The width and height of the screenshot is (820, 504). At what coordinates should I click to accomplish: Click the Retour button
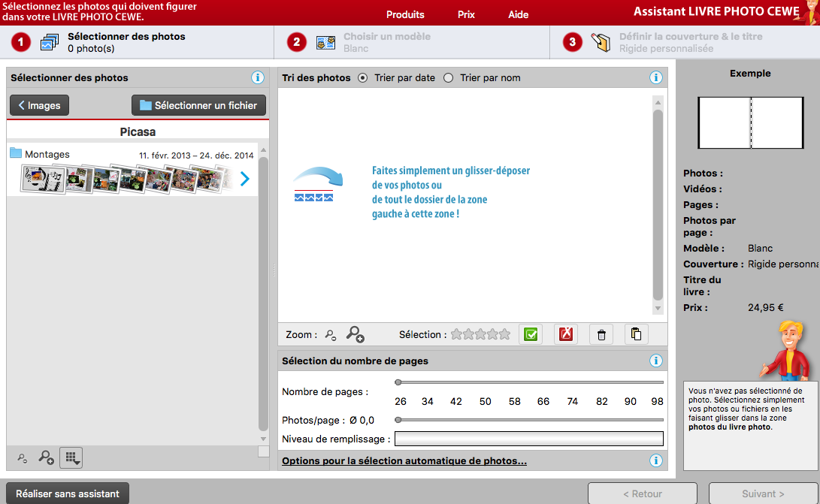642,493
